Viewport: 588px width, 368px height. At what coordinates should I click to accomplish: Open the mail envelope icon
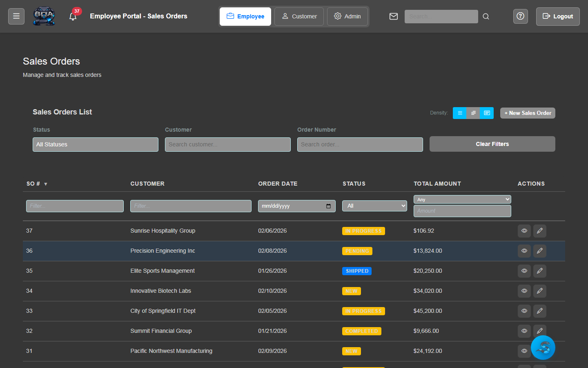pyautogui.click(x=393, y=16)
